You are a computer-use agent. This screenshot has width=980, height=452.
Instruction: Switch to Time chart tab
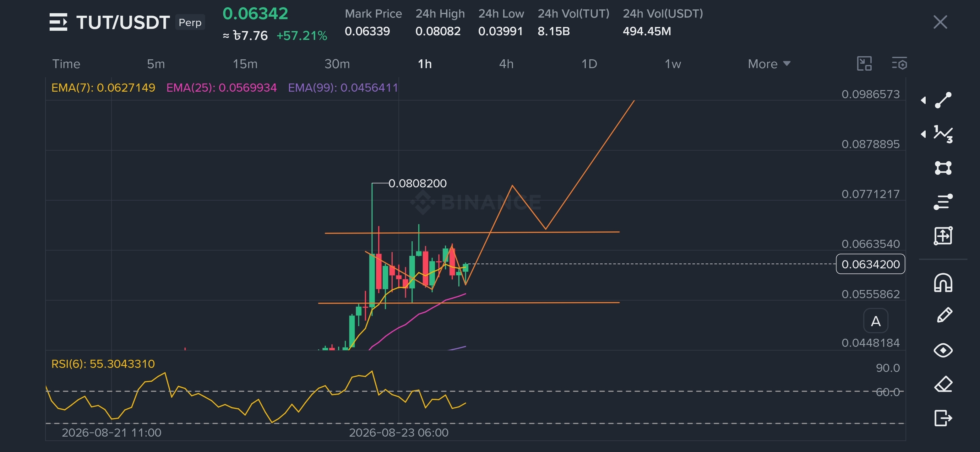[x=66, y=64]
